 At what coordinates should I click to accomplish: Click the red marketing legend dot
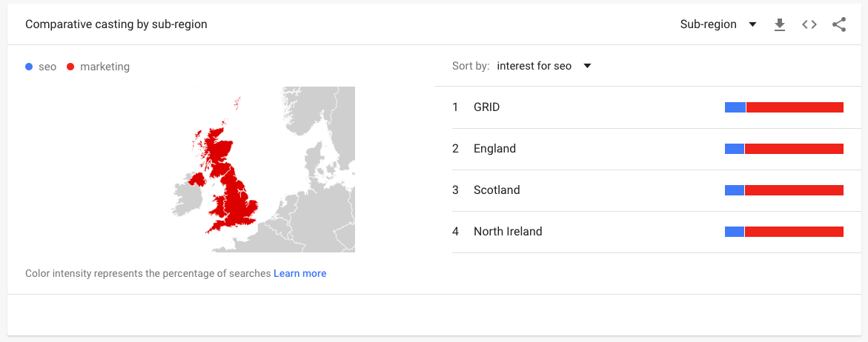70,67
